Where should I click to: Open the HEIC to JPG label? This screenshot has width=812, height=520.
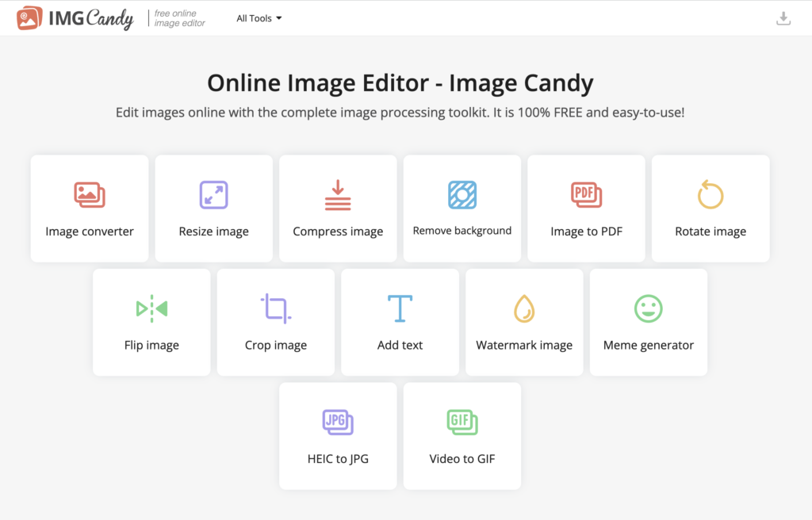(x=338, y=459)
